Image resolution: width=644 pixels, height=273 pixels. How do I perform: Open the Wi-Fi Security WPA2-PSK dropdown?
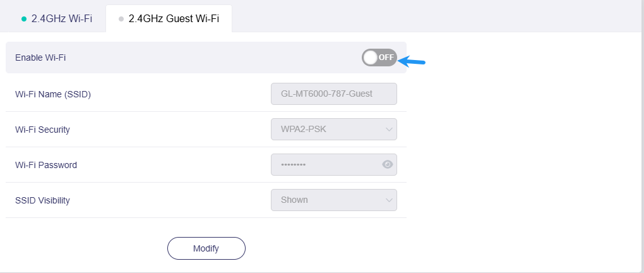tap(333, 130)
